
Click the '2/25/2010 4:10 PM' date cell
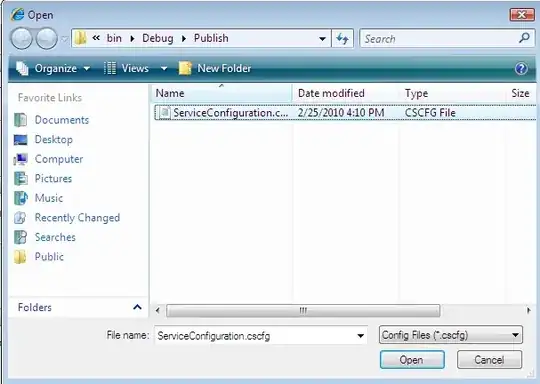341,113
